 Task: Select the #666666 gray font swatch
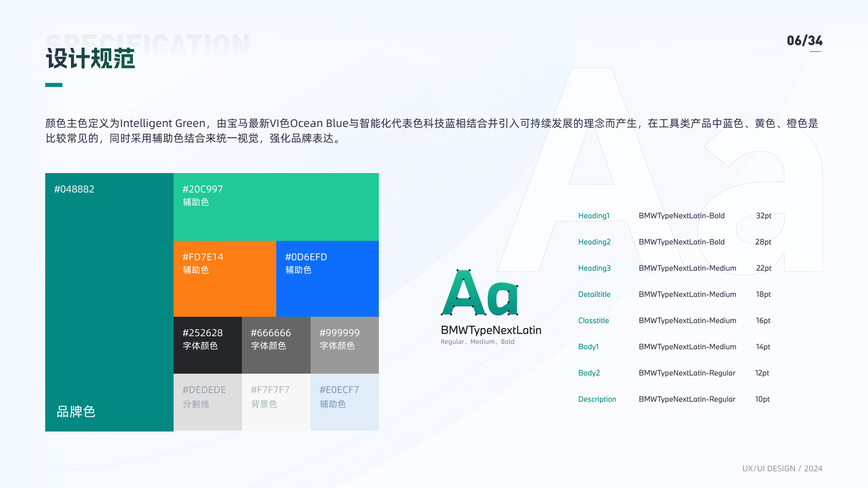(276, 345)
